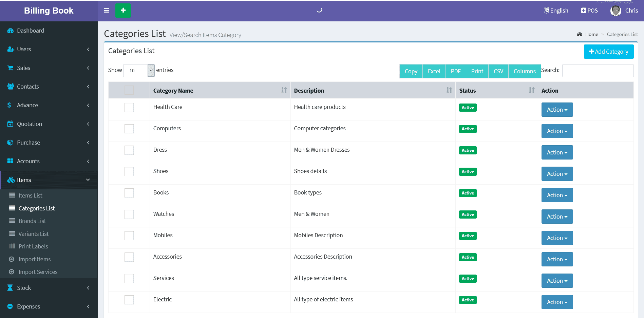
Task: Click the Chris user avatar
Action: [x=615, y=11]
